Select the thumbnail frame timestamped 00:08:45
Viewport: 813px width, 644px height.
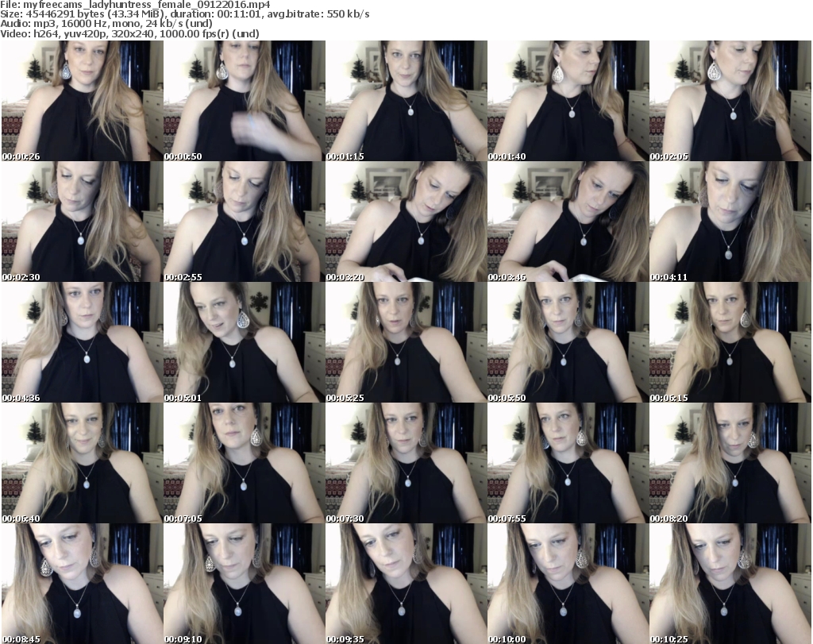[83, 584]
